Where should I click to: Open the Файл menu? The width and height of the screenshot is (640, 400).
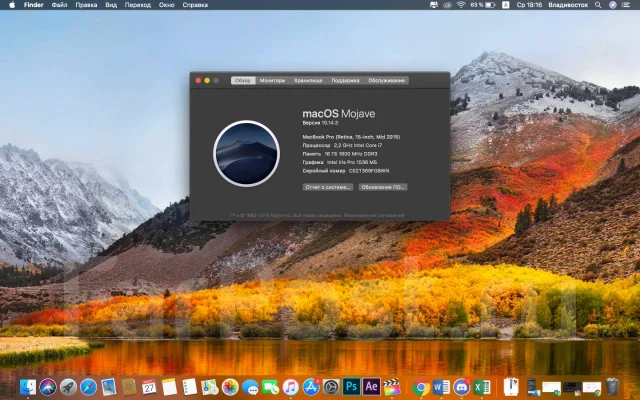click(x=59, y=5)
